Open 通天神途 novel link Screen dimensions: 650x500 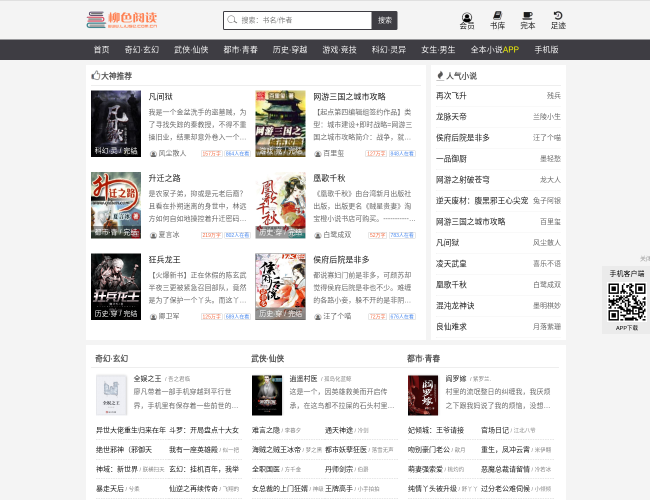(x=339, y=430)
